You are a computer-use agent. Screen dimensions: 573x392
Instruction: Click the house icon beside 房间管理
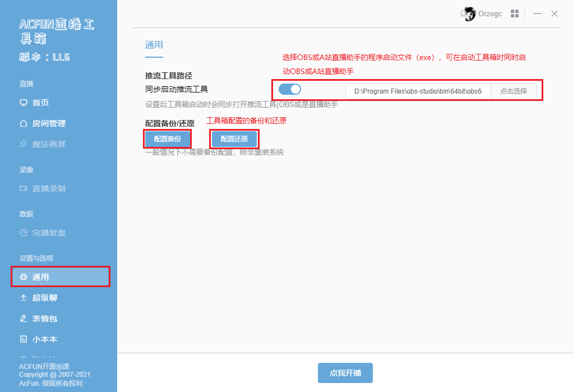click(x=24, y=123)
